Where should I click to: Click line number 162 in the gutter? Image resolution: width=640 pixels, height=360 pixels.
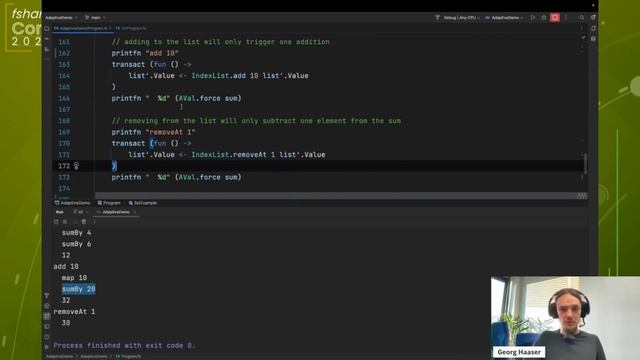(x=64, y=53)
